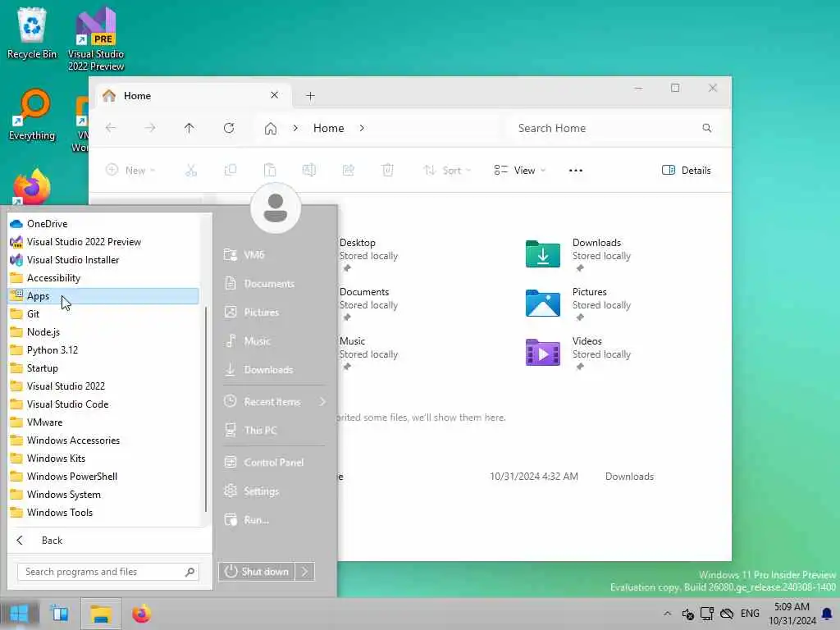
Task: Open notifications bell in system tray
Action: pyautogui.click(x=827, y=614)
